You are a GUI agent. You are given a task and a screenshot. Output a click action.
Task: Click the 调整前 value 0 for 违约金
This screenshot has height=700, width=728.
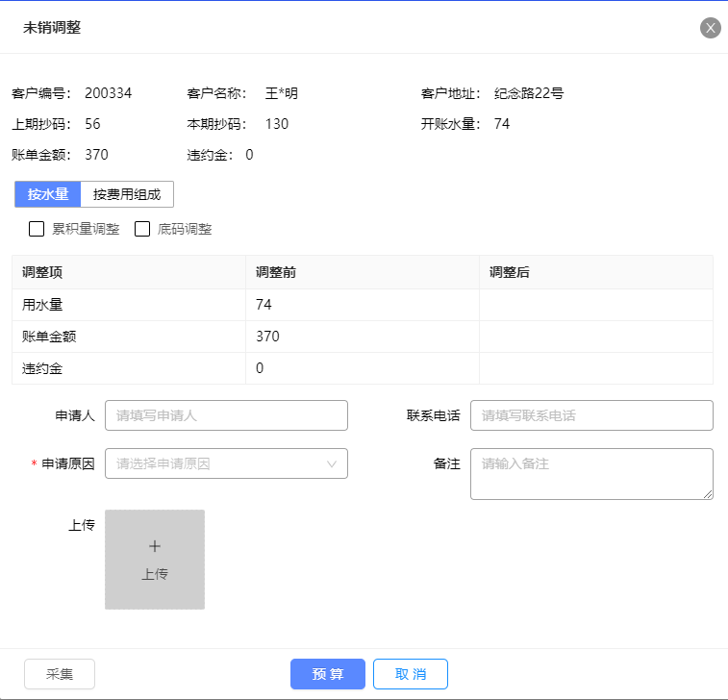(x=260, y=368)
